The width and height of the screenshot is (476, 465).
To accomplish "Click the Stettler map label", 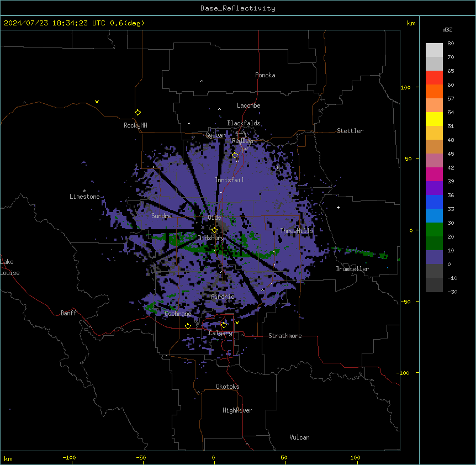I will 350,131.
